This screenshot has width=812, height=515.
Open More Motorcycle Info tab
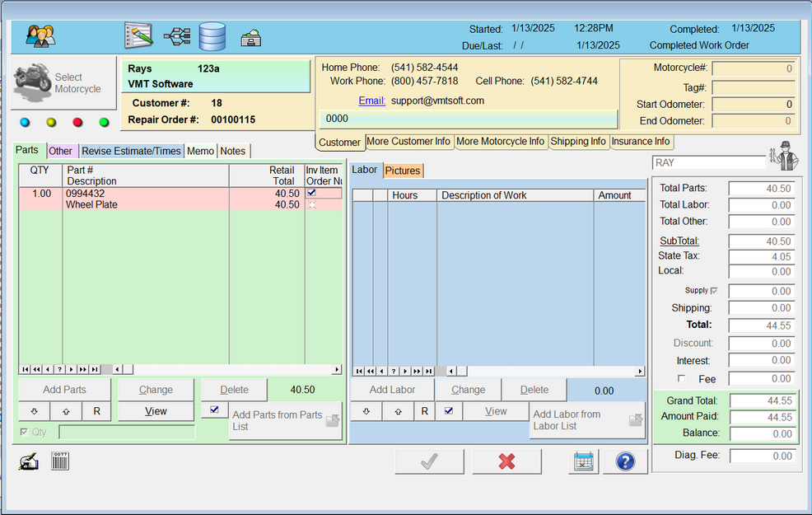click(x=500, y=142)
